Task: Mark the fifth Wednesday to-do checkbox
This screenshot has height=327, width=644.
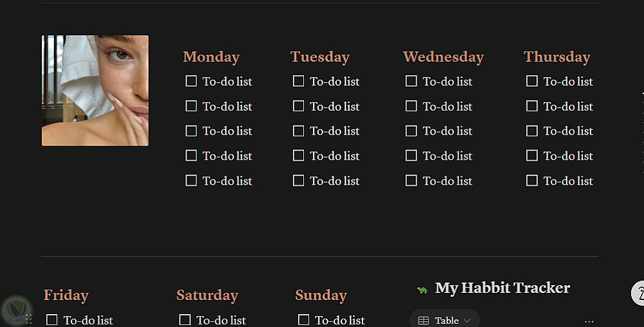Action: pyautogui.click(x=412, y=181)
